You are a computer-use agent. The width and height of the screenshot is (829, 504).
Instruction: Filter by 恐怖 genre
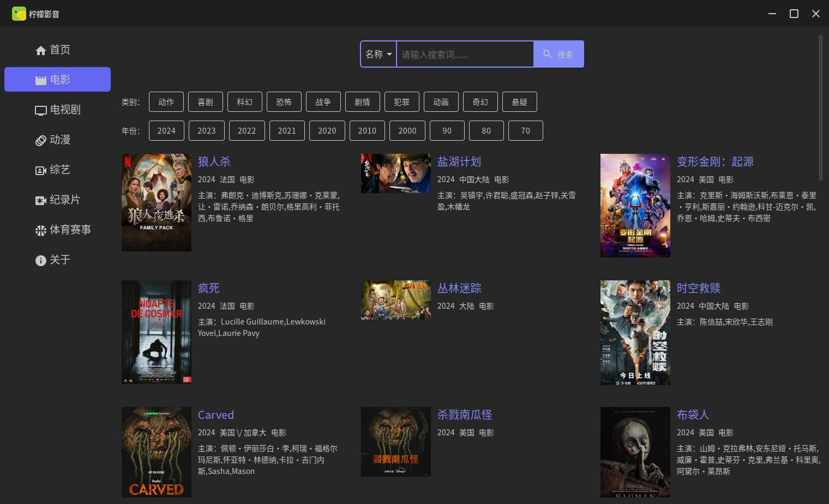[284, 102]
